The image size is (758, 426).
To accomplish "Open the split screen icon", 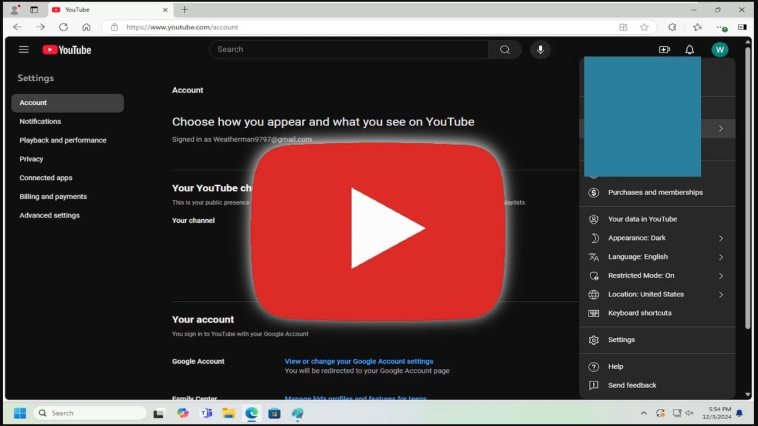I will coord(623,27).
